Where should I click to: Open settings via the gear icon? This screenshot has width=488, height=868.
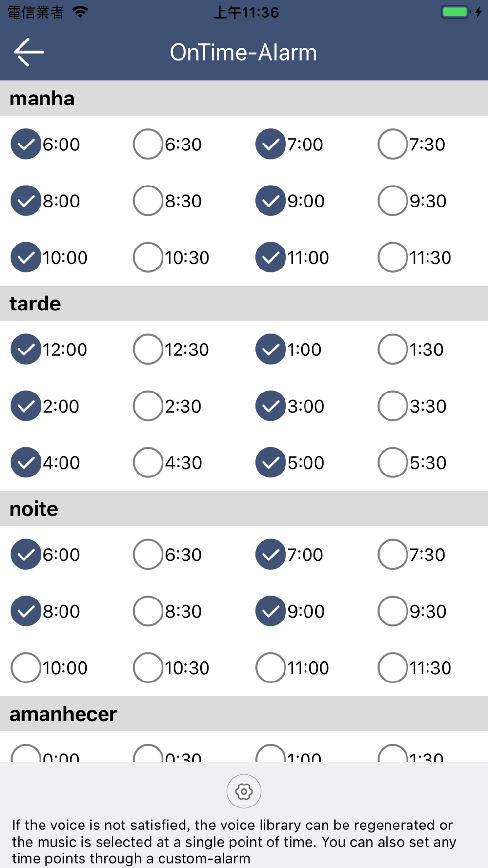244,791
